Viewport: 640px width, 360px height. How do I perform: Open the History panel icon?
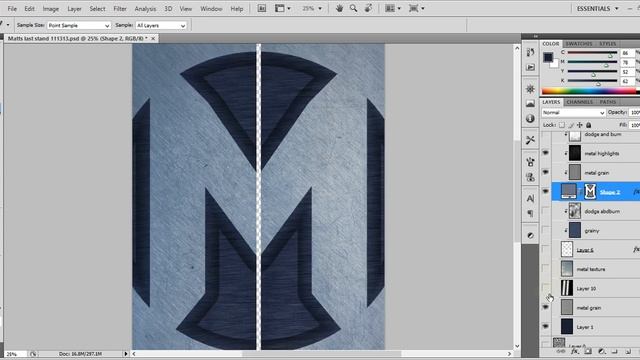pyautogui.click(x=530, y=52)
